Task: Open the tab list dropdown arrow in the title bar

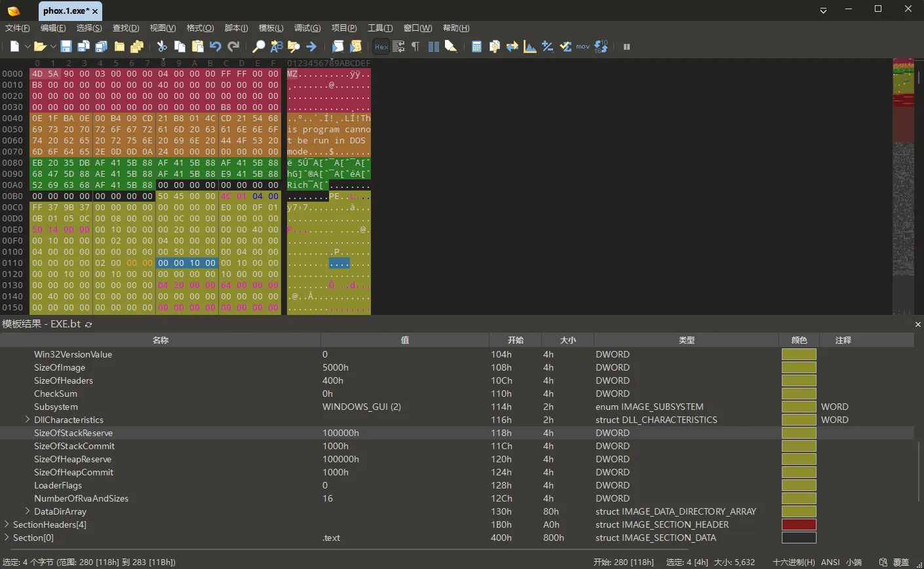Action: [x=823, y=10]
